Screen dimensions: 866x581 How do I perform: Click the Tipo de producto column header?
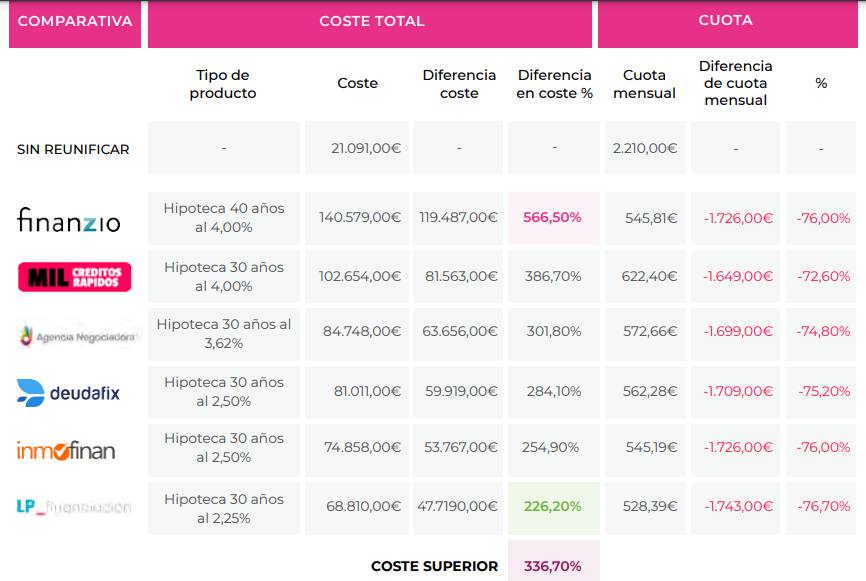tap(223, 84)
